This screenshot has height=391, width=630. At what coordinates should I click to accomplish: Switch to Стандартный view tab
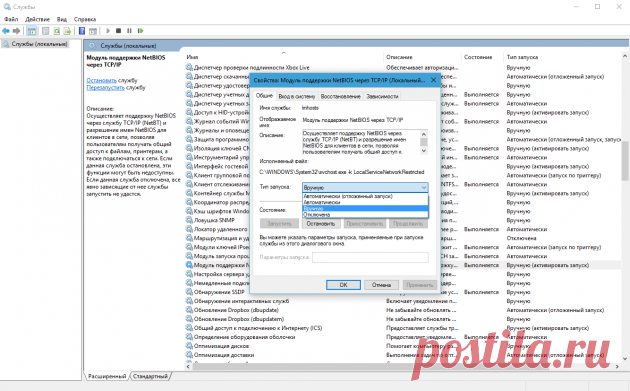(x=150, y=376)
